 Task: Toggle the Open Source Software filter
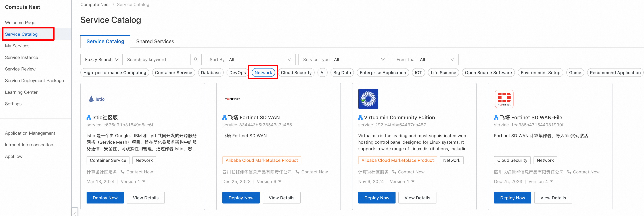click(488, 72)
